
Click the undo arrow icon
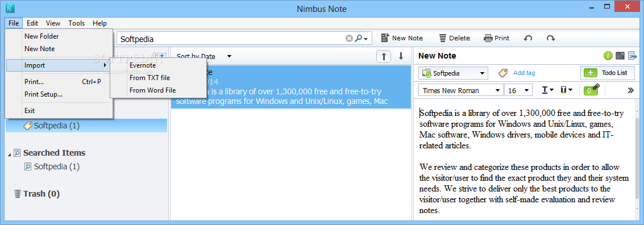(x=528, y=38)
